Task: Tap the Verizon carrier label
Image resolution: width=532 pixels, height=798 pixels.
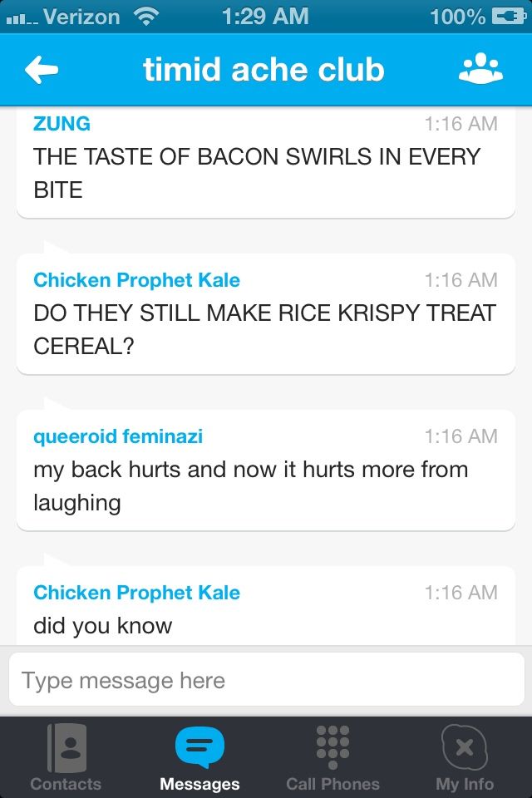Action: [81, 16]
